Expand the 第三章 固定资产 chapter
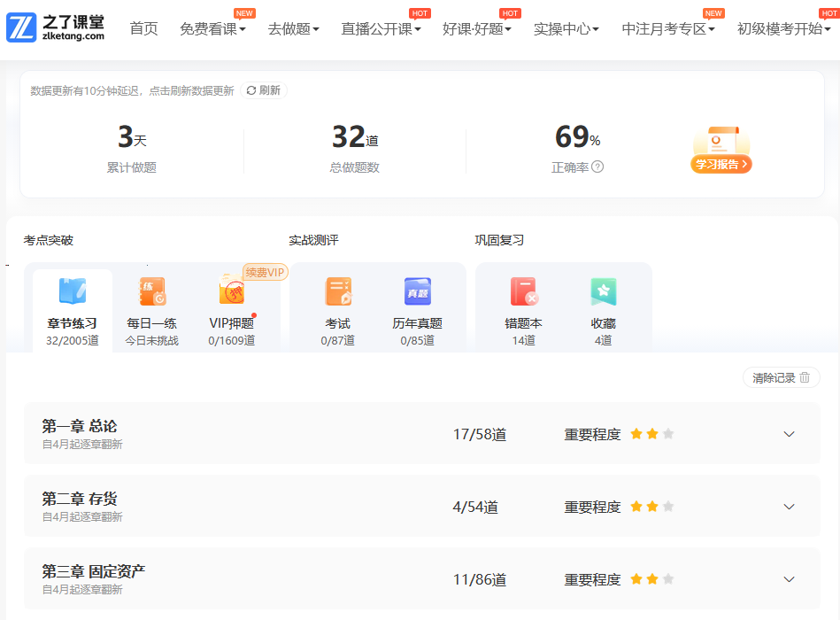This screenshot has height=620, width=840. (790, 579)
